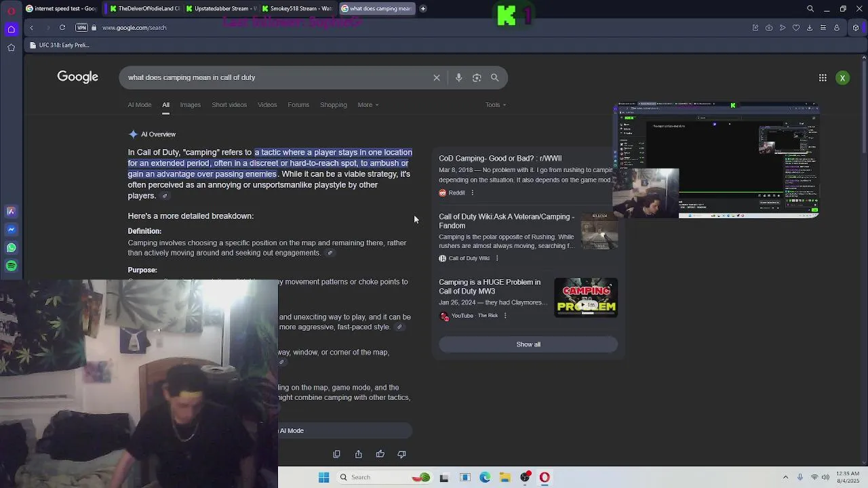Open the downloads icon in toolbar
Screen dimensions: 868x488
pyautogui.click(x=810, y=28)
